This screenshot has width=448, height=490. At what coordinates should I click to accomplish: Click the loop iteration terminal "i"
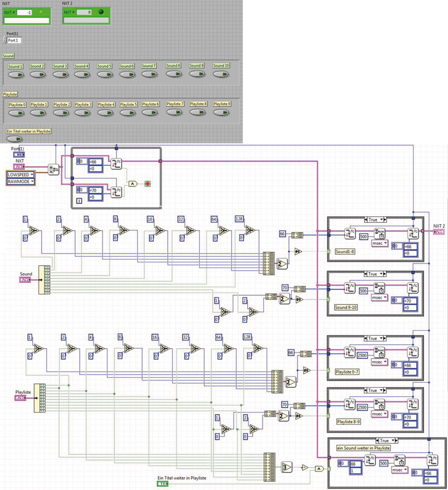coord(79,201)
